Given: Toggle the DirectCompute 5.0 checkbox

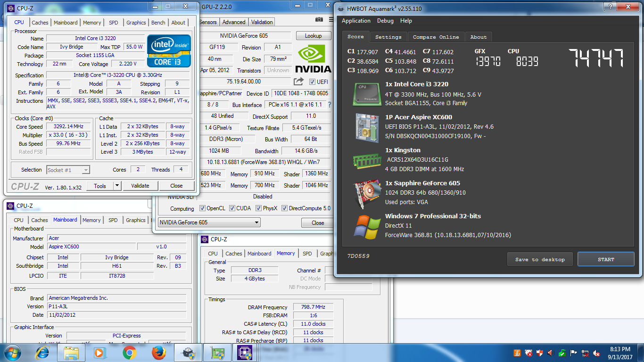Looking at the screenshot, I should click(x=284, y=208).
